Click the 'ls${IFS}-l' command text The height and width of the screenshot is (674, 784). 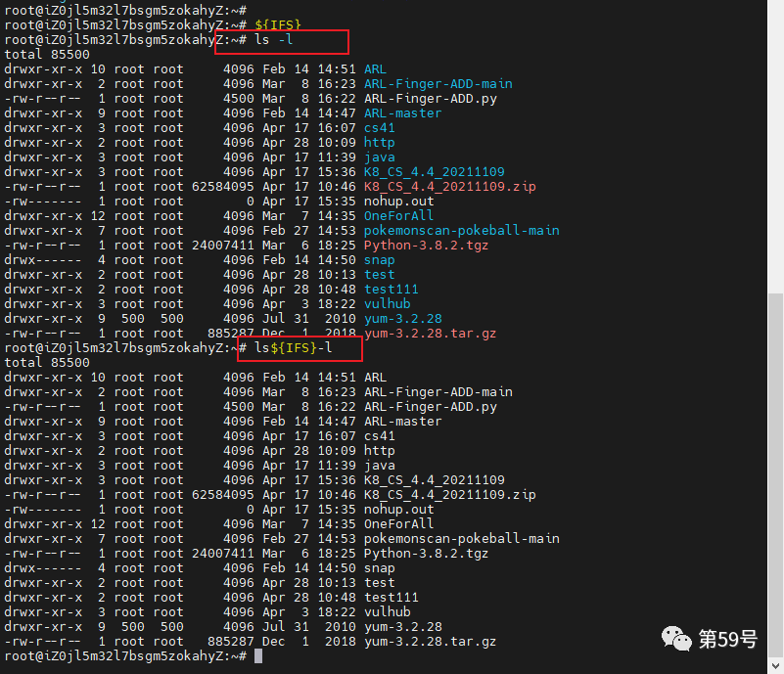[293, 347]
